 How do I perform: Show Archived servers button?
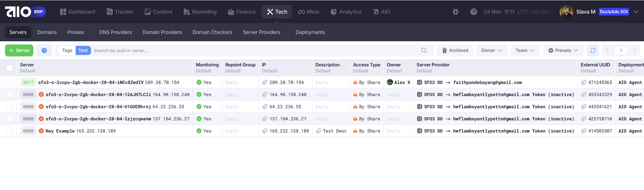tap(455, 50)
